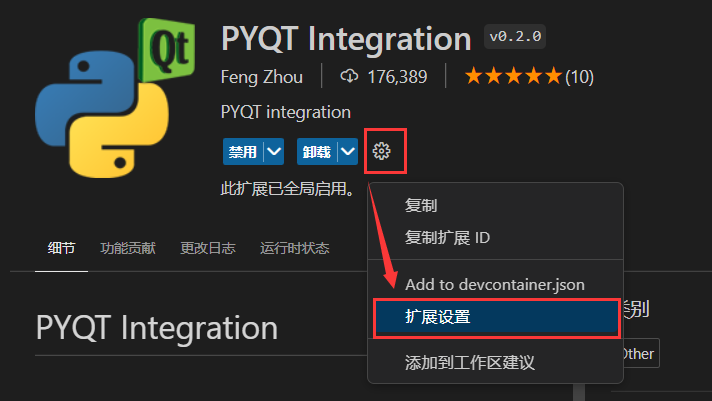Click the 卸载 button
712x401 pixels.
coord(317,152)
